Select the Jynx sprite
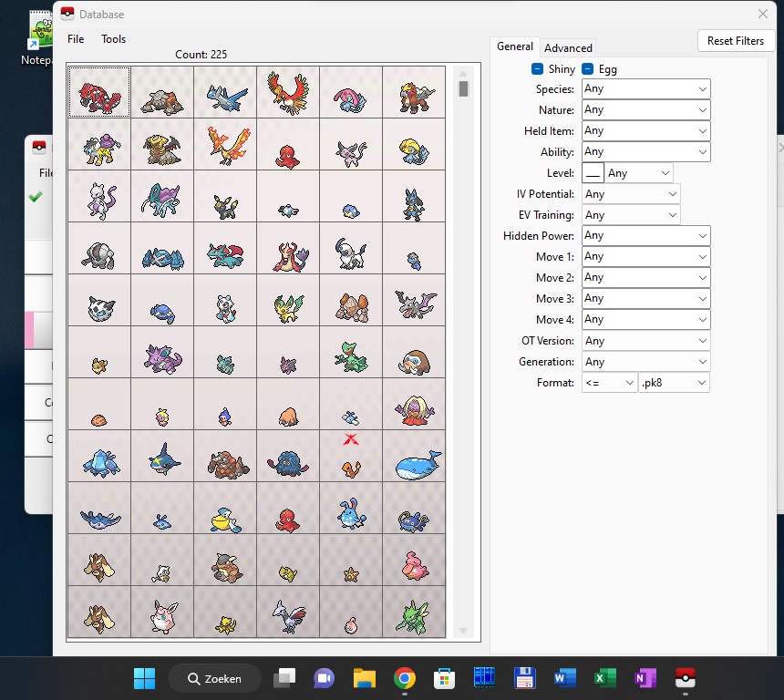 [x=414, y=405]
